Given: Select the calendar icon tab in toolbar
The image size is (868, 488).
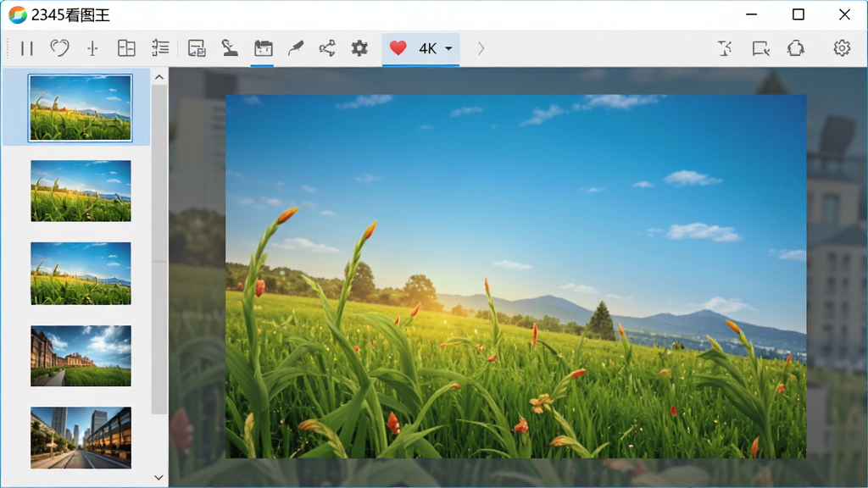Looking at the screenshot, I should [x=263, y=48].
